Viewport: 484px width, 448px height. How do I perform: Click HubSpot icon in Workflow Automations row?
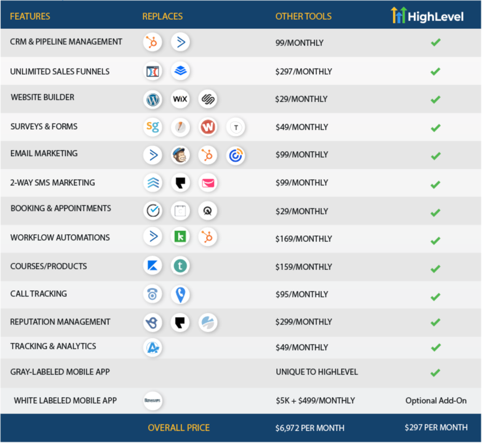pos(208,237)
